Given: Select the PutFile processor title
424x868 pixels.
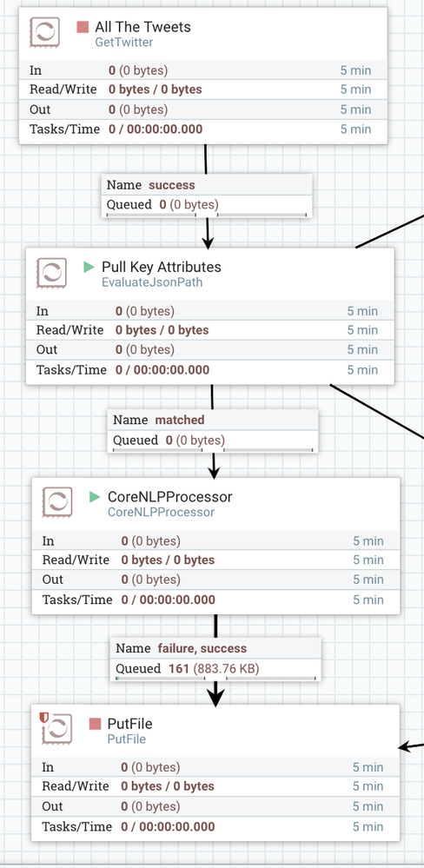Looking at the screenshot, I should [x=130, y=724].
